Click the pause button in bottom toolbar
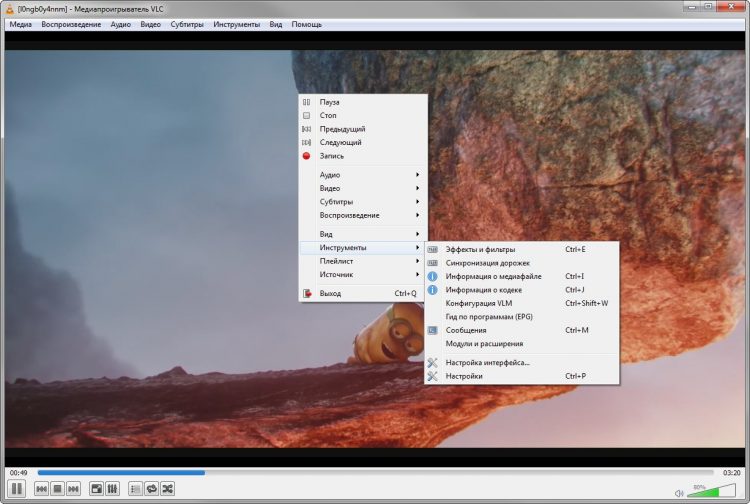Image resolution: width=750 pixels, height=504 pixels. (16, 489)
